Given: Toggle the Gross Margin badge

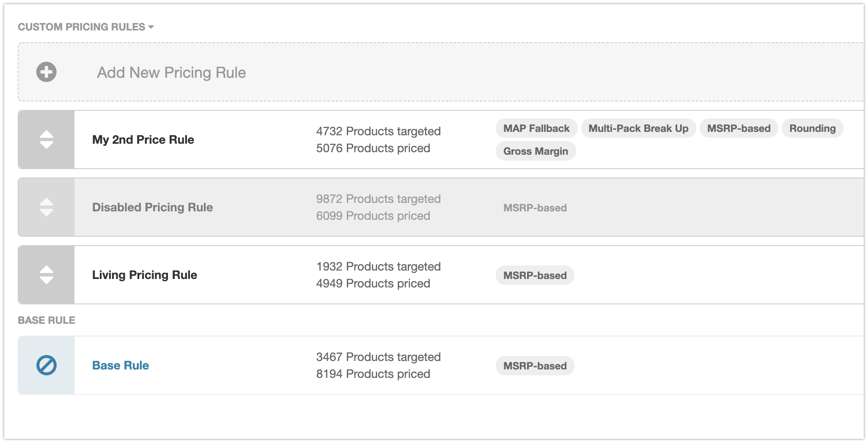Looking at the screenshot, I should tap(536, 151).
